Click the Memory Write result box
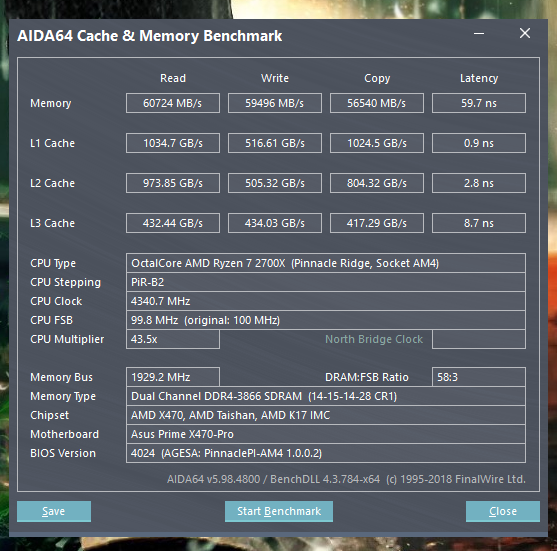This screenshot has height=551, width=557. click(x=275, y=103)
